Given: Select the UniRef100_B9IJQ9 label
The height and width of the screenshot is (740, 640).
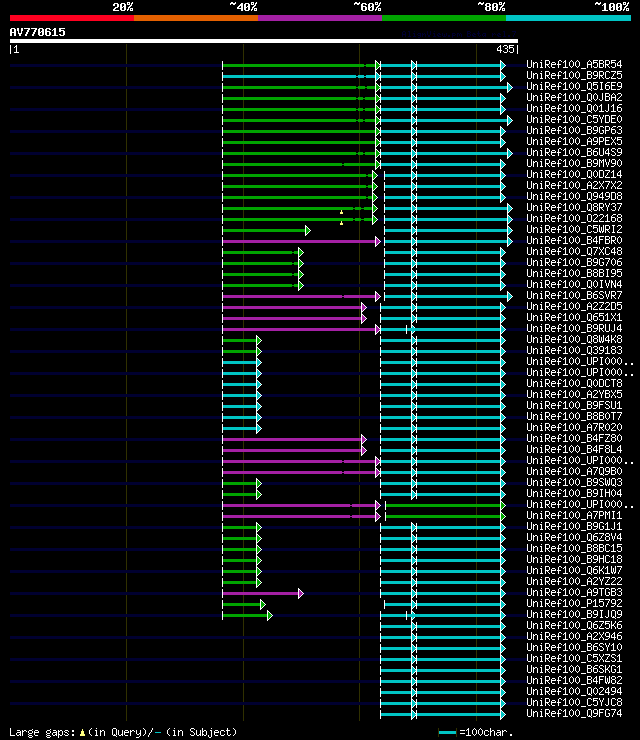Looking at the screenshot, I should pos(574,614).
